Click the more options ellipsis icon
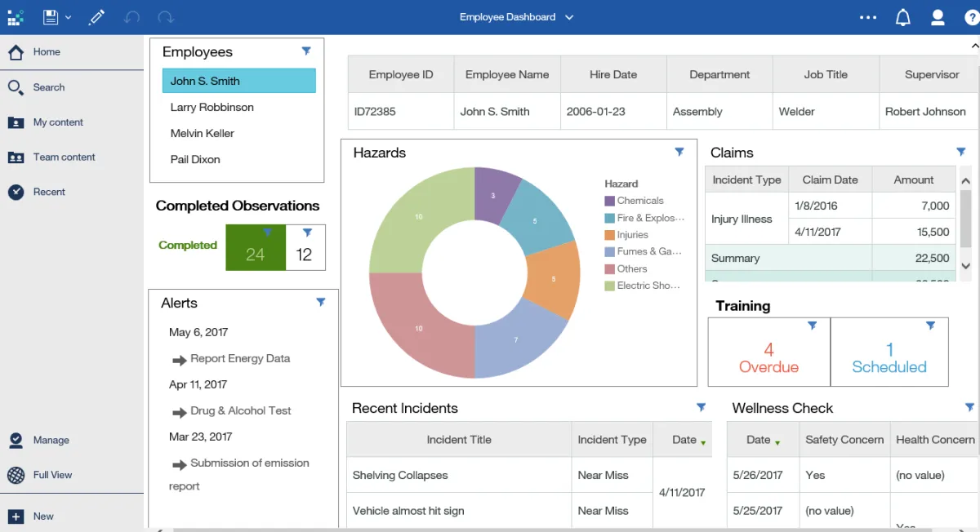Viewport: 980px width, 532px height. tap(868, 17)
